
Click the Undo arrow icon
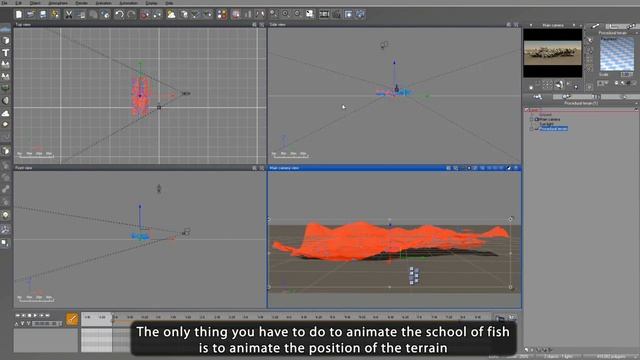[x=119, y=15]
